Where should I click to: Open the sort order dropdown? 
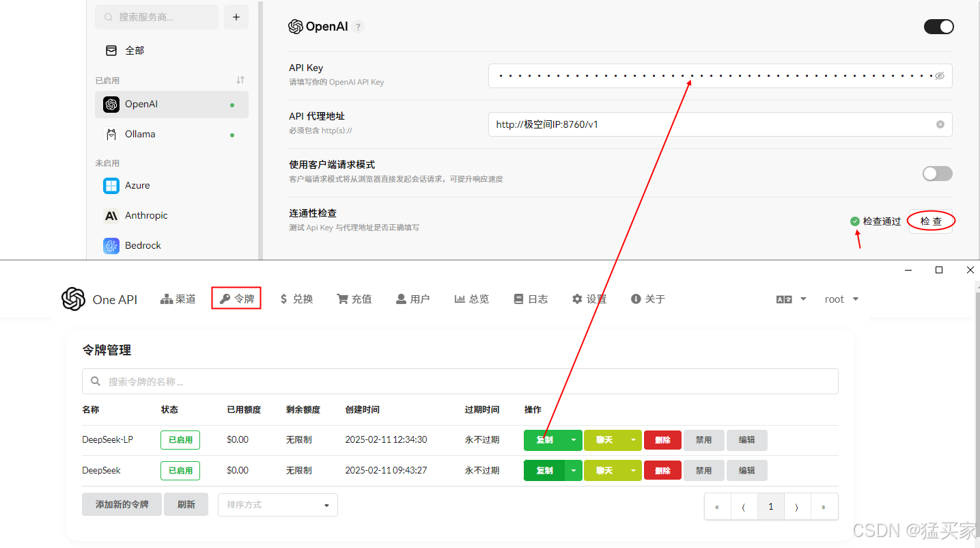(x=278, y=505)
